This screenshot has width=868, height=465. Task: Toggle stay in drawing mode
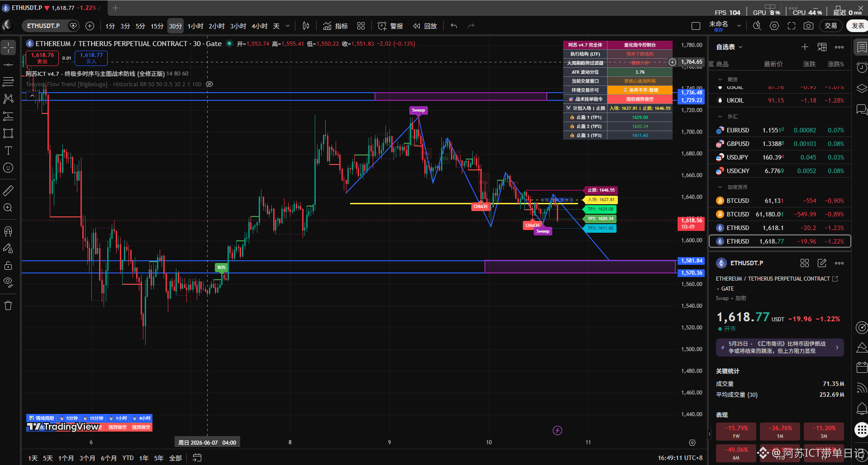tap(8, 249)
